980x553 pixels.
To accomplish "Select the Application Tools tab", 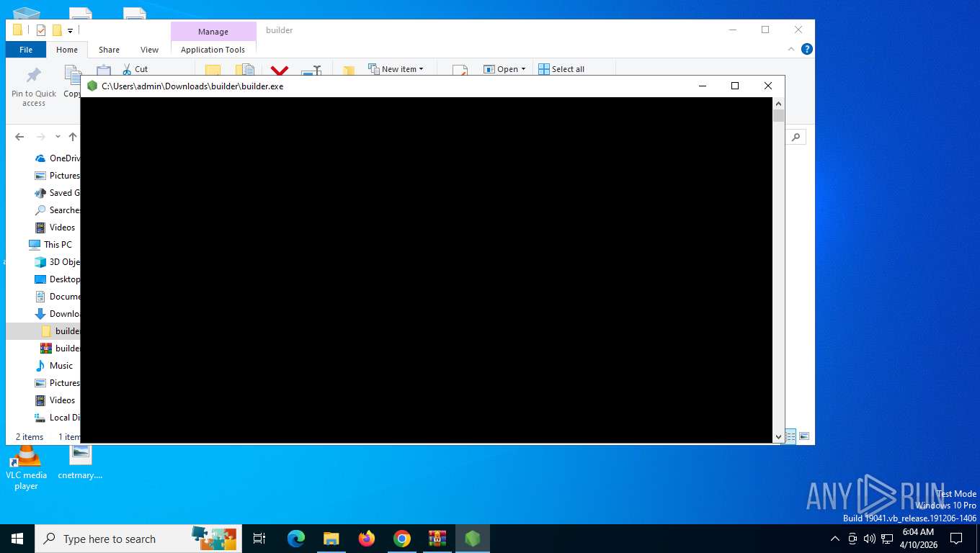I will pos(213,50).
